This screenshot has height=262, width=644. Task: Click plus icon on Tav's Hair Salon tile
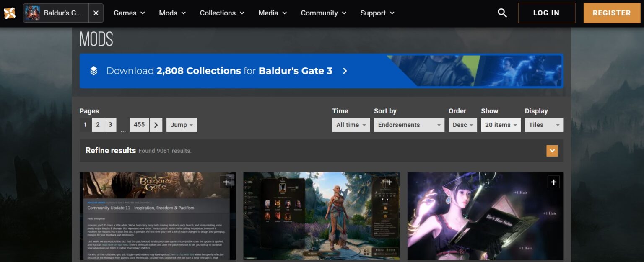pos(553,182)
